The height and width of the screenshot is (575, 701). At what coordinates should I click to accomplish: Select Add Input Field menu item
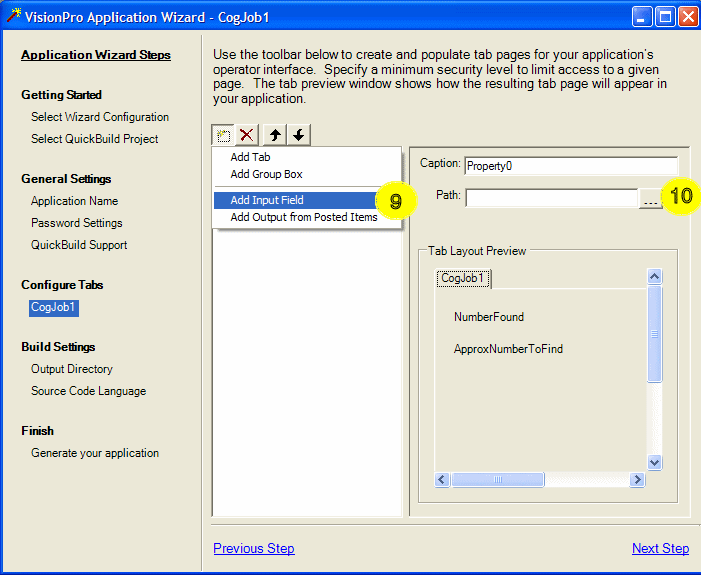tap(267, 200)
